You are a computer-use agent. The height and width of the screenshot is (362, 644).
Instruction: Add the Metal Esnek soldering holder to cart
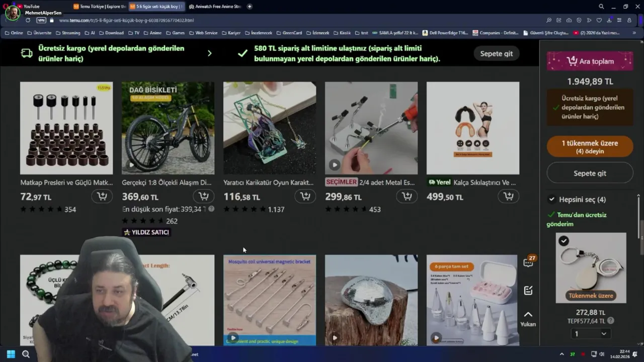(407, 197)
